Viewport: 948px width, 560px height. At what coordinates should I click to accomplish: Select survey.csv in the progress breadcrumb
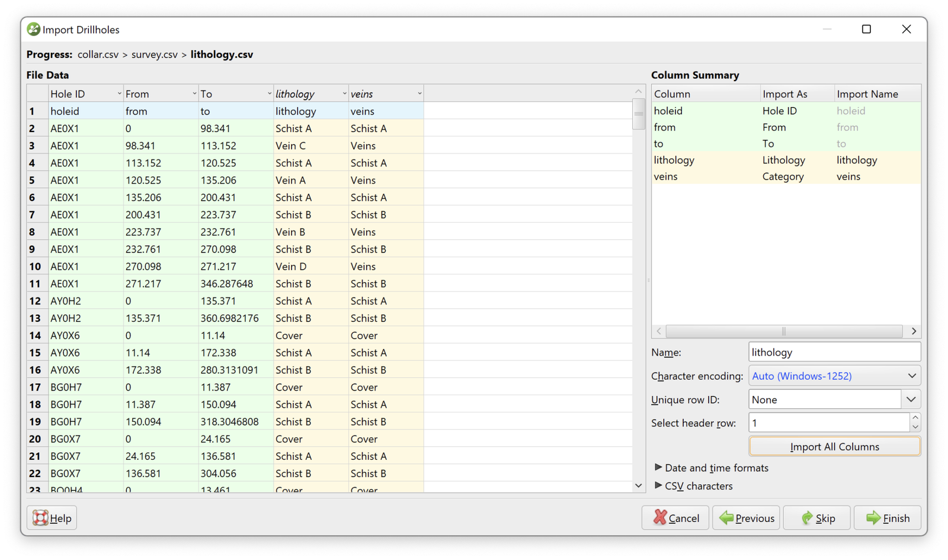pyautogui.click(x=154, y=54)
